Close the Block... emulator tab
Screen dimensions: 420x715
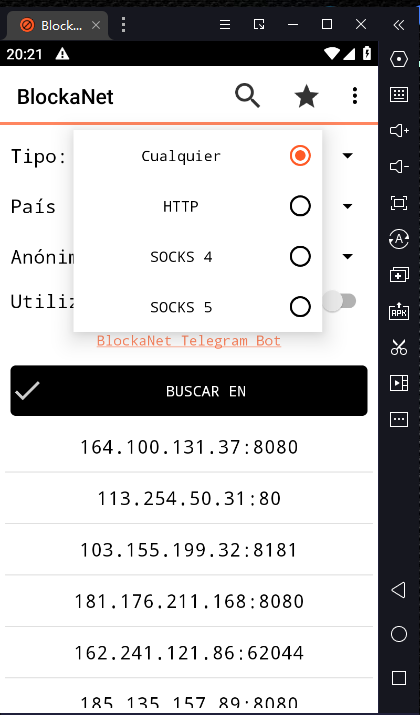tap(96, 25)
